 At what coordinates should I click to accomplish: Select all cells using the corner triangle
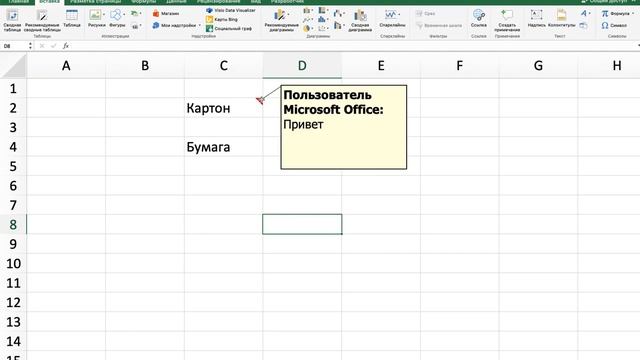pyautogui.click(x=14, y=66)
